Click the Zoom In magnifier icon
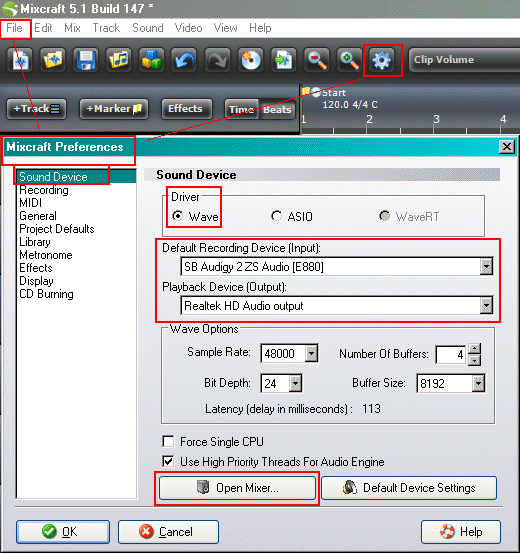Image resolution: width=520 pixels, height=553 pixels. [349, 60]
